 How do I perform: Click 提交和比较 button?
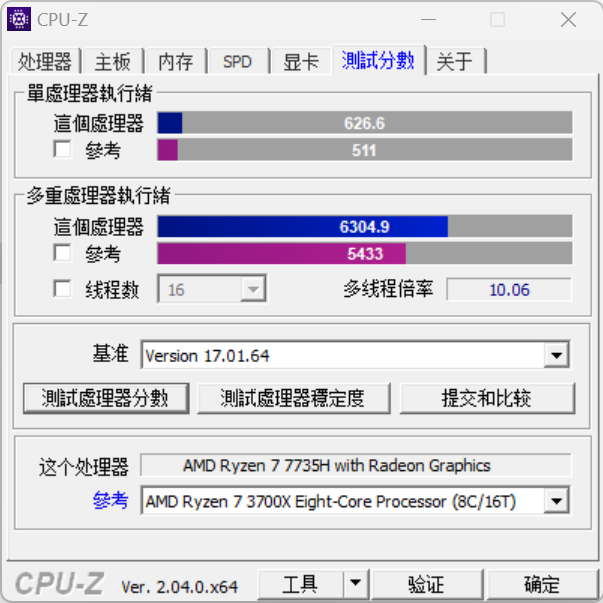coord(487,398)
